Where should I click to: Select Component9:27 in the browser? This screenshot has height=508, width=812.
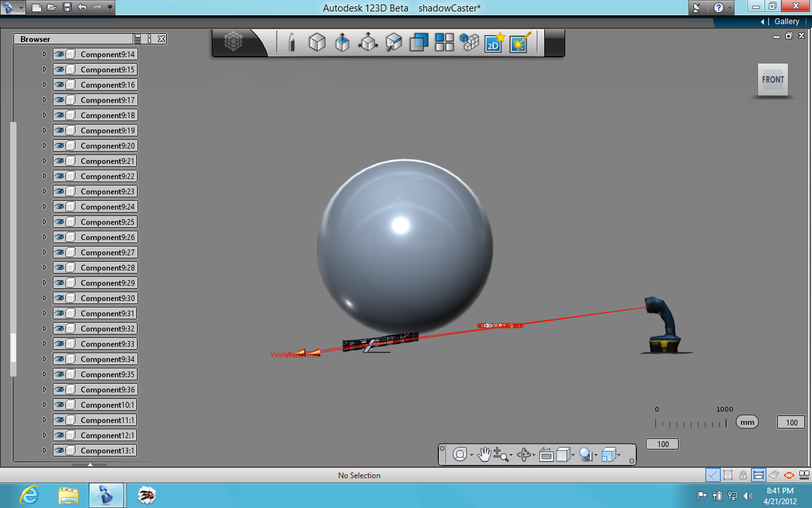[x=95, y=253]
